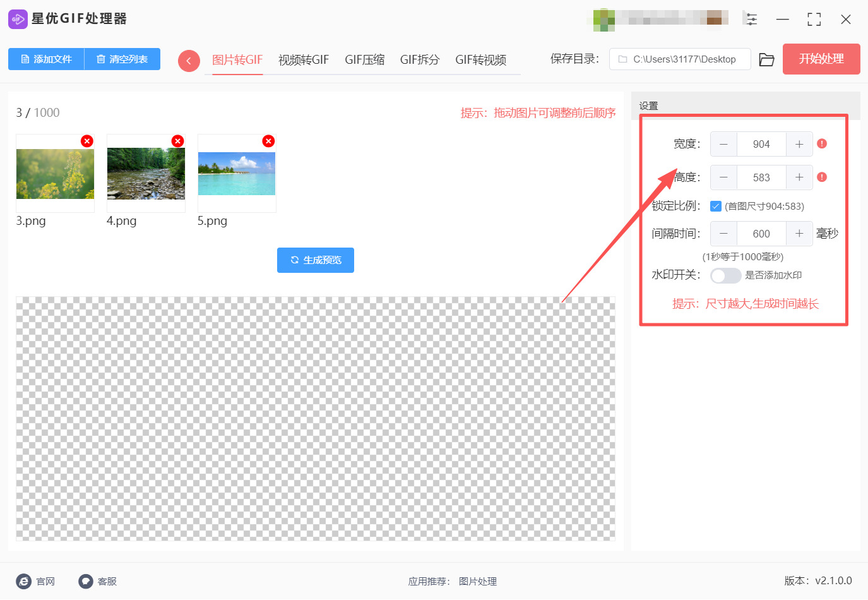Click the interval value field 600

pyautogui.click(x=761, y=234)
